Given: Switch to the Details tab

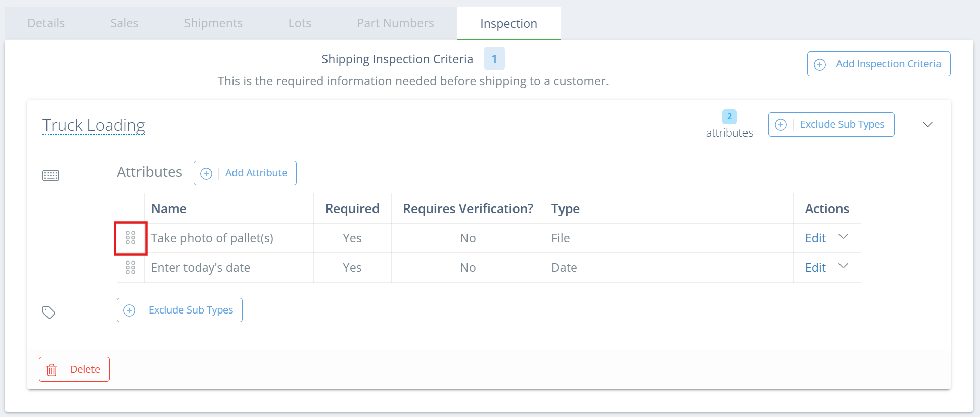Looking at the screenshot, I should pos(46,23).
